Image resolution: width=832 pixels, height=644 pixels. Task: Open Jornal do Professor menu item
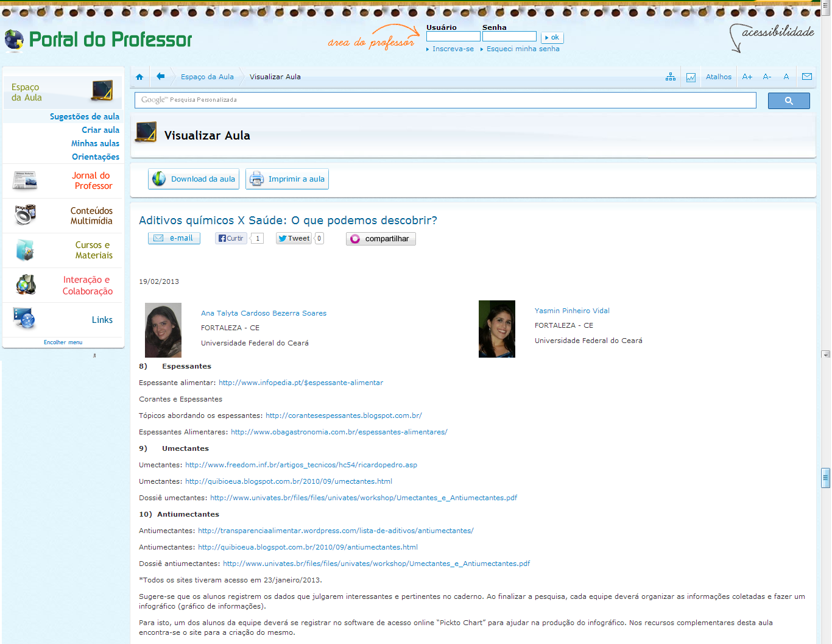click(x=93, y=181)
